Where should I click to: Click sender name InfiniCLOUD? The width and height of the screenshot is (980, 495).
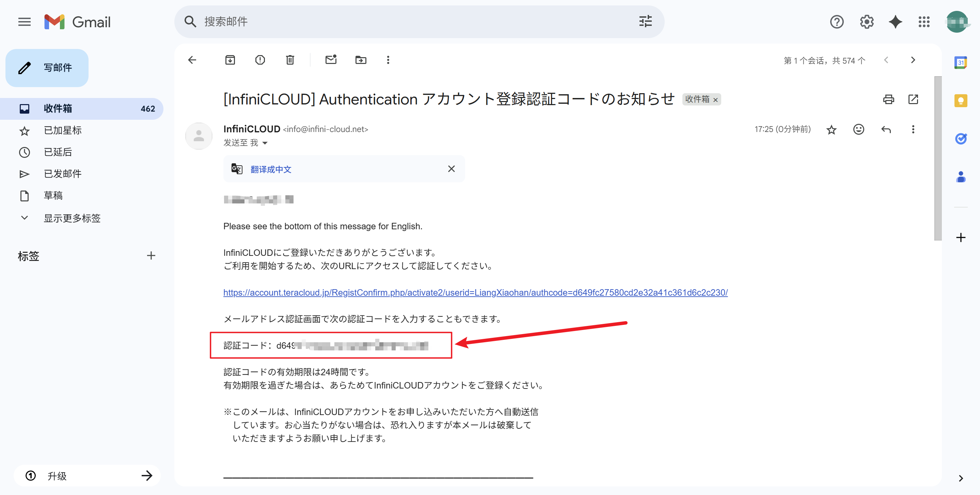tap(252, 129)
